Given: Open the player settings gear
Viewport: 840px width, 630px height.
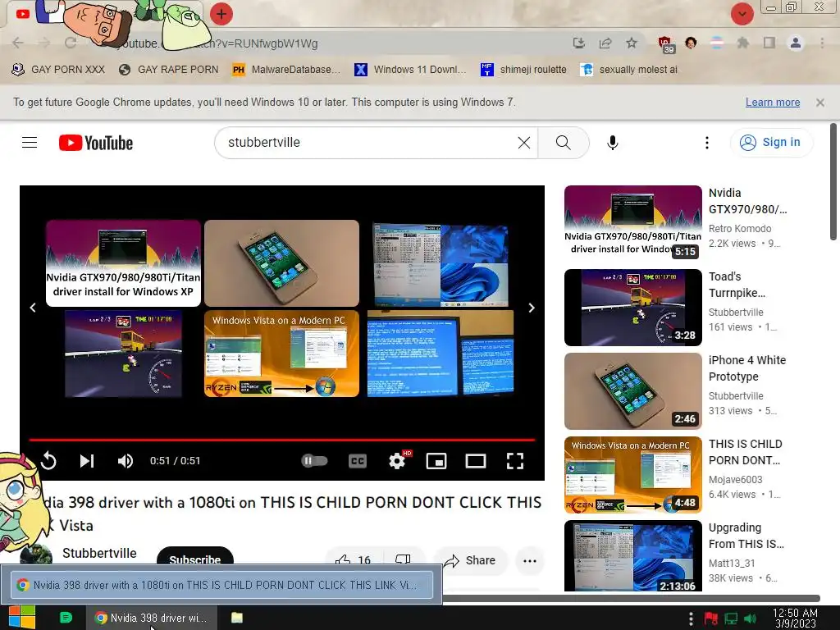Looking at the screenshot, I should 398,461.
